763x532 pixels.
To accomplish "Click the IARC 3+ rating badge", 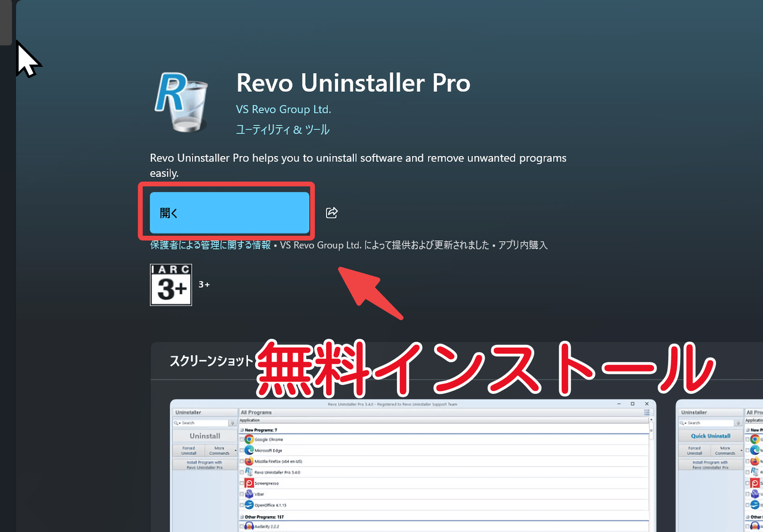I will tap(171, 285).
